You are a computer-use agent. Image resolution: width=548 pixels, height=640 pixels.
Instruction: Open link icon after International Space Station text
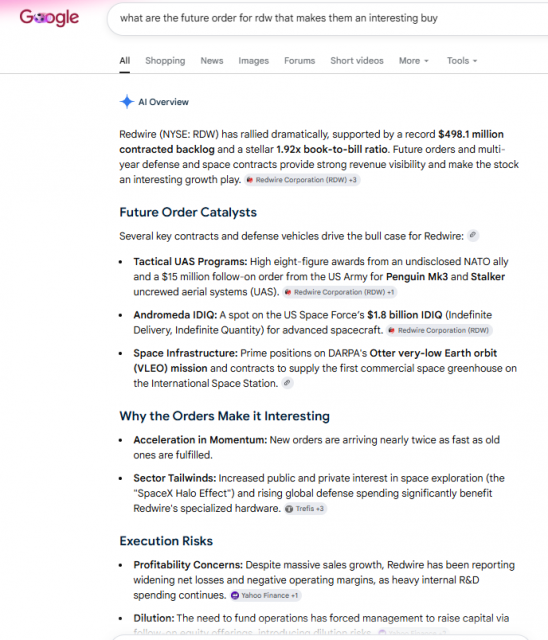(287, 383)
